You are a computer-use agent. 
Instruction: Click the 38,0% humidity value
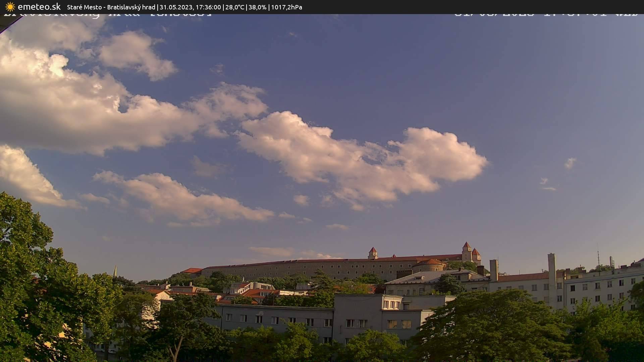pos(258,7)
